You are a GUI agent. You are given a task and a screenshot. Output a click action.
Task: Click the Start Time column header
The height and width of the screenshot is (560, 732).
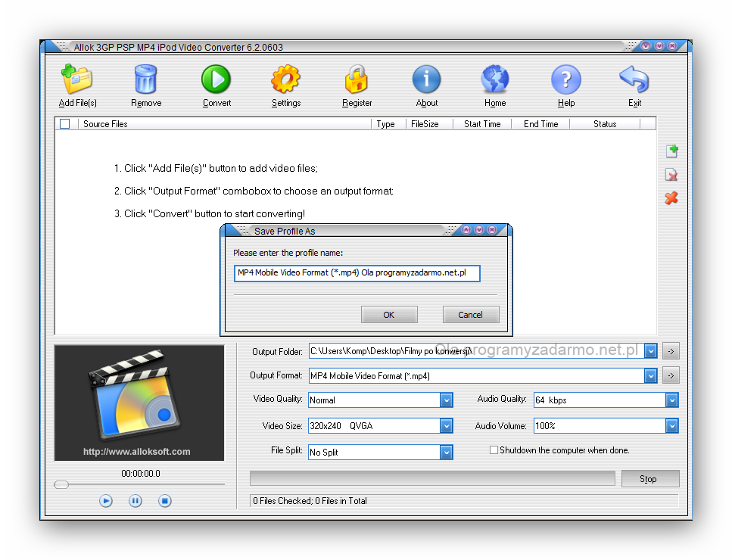pos(482,123)
